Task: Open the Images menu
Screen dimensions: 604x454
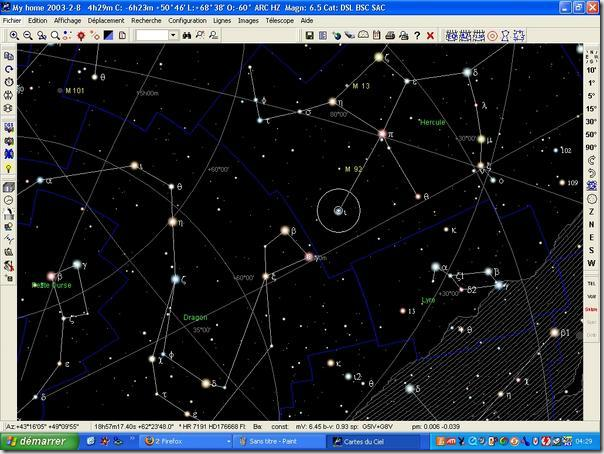Action: pyautogui.click(x=248, y=20)
